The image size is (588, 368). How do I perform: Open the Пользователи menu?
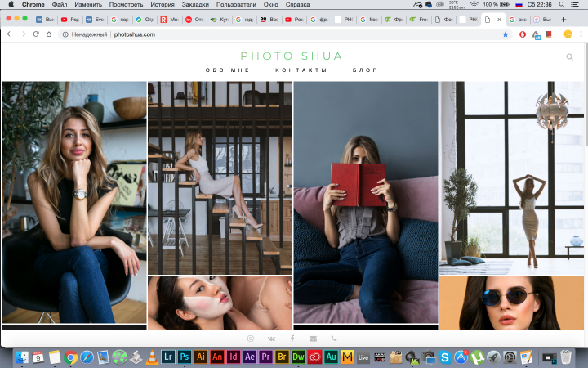(236, 5)
